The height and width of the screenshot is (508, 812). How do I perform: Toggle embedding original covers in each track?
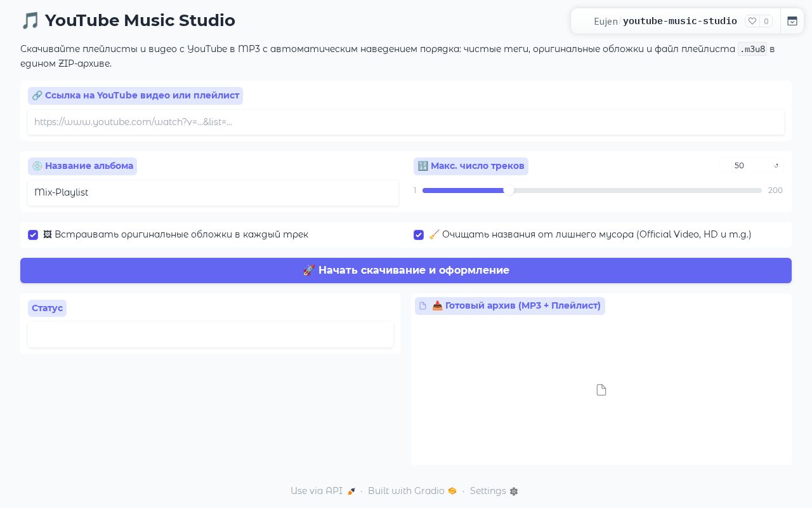tap(33, 235)
